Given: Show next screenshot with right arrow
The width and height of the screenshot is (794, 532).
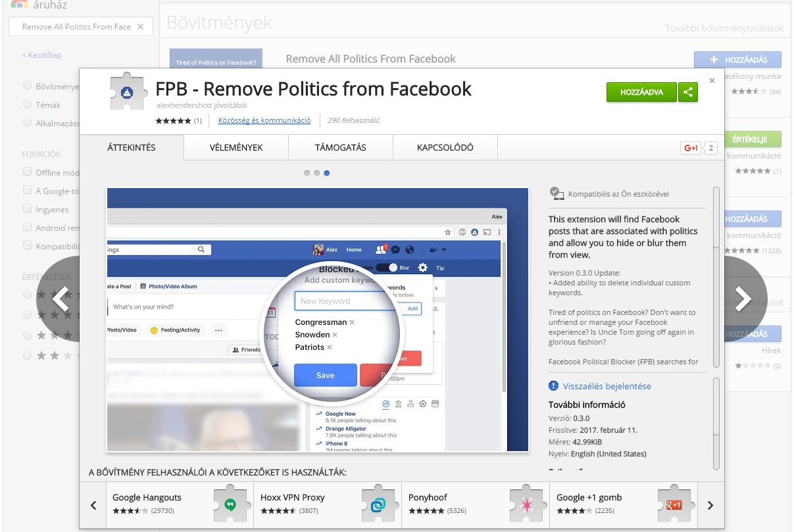Looking at the screenshot, I should pyautogui.click(x=743, y=299).
